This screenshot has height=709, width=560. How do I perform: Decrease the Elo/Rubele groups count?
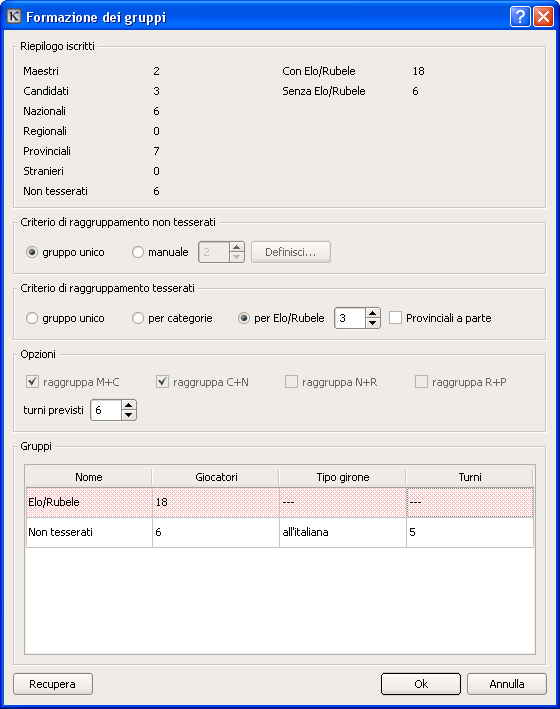pyautogui.click(x=372, y=323)
